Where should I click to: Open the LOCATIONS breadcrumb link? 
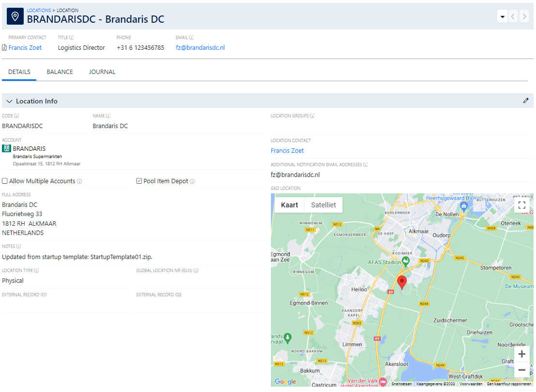39,10
